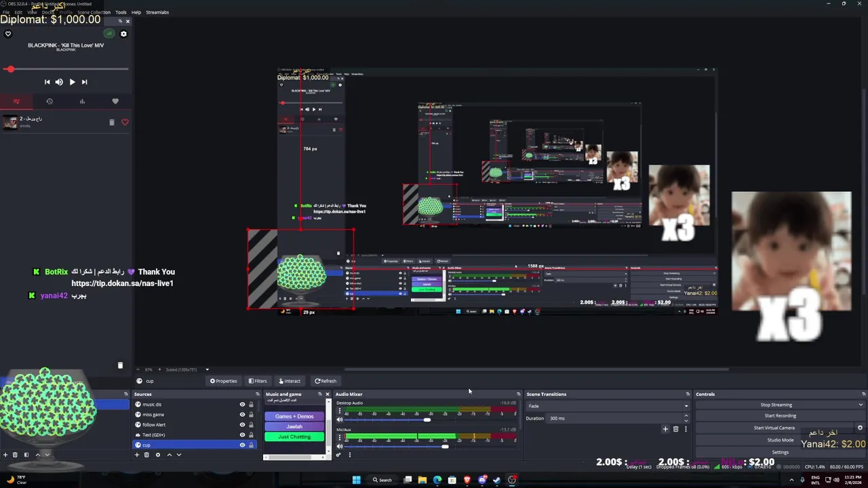
Task: Click the heart favorite icon in music dock
Action: (8, 34)
